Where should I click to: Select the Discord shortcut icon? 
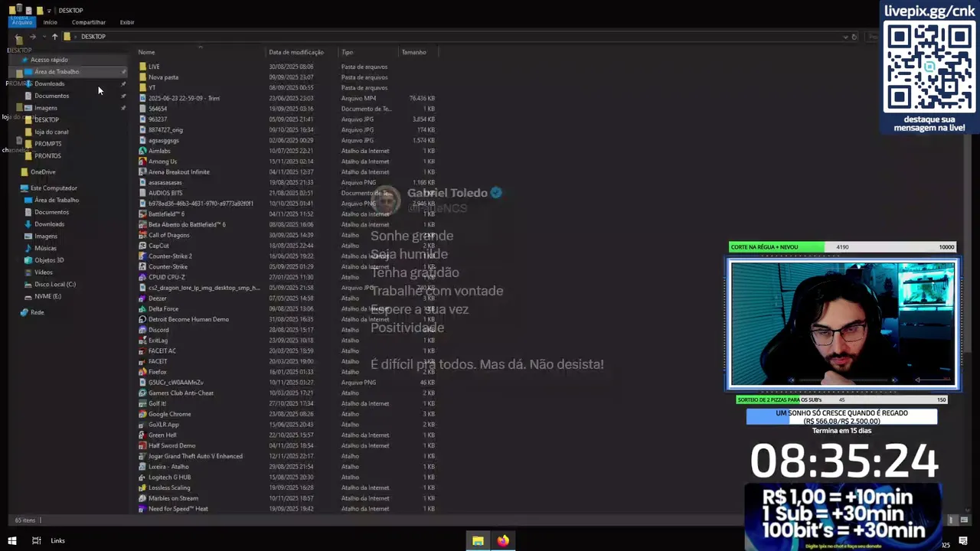click(x=142, y=330)
